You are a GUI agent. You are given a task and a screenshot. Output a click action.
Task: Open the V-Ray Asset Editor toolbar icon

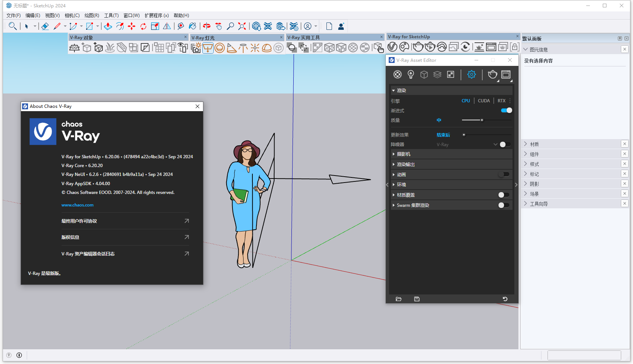click(393, 47)
